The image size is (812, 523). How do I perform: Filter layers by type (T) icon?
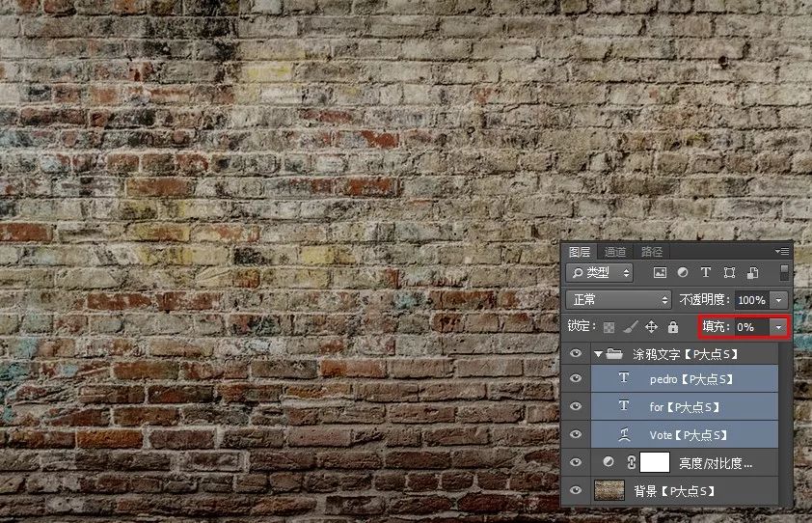point(705,273)
